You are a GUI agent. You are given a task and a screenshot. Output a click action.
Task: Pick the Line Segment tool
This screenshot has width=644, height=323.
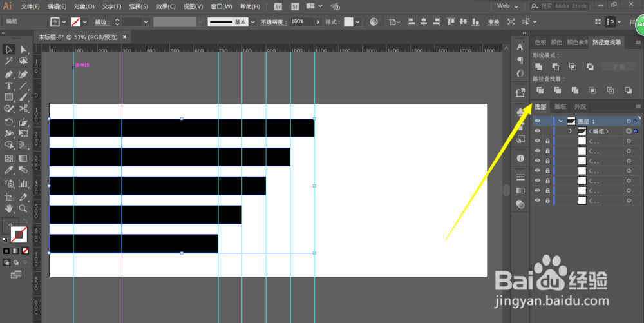click(23, 86)
